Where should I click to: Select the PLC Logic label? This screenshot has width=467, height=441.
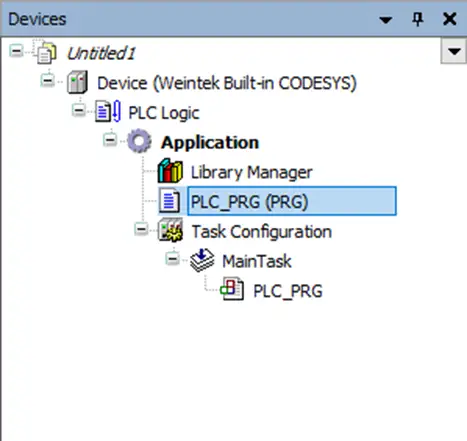164,113
